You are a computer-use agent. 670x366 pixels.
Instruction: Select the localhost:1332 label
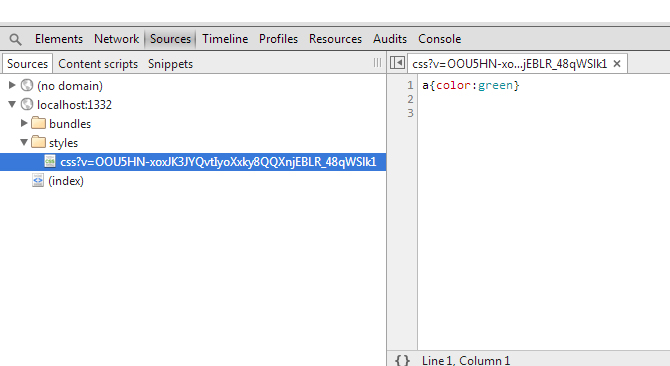(x=74, y=105)
